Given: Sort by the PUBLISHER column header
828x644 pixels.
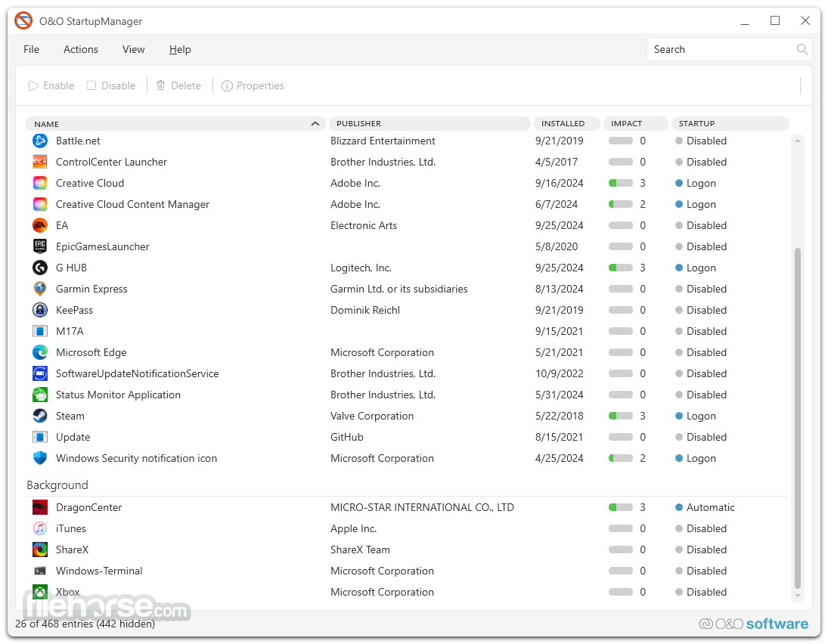Looking at the screenshot, I should (430, 123).
